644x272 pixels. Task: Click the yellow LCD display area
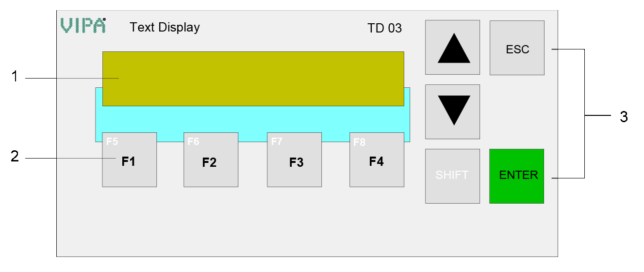pos(253,79)
